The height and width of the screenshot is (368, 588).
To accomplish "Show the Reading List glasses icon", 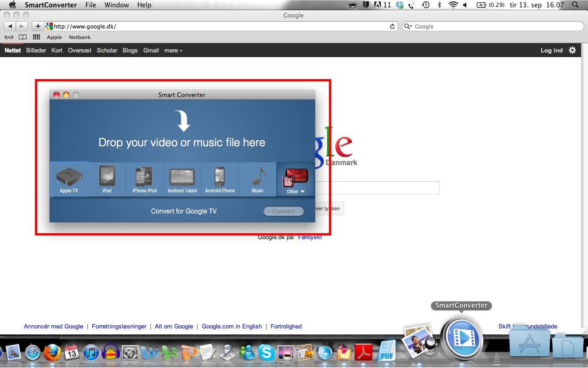I will (9, 37).
